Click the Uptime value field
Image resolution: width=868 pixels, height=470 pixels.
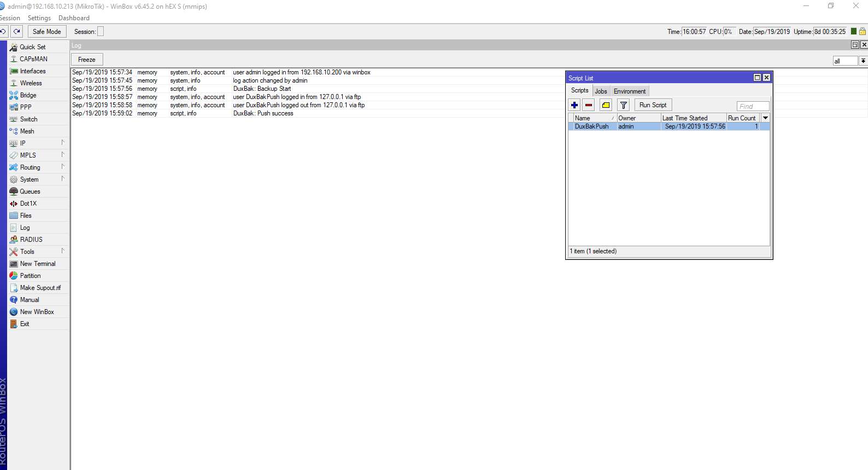tap(830, 32)
